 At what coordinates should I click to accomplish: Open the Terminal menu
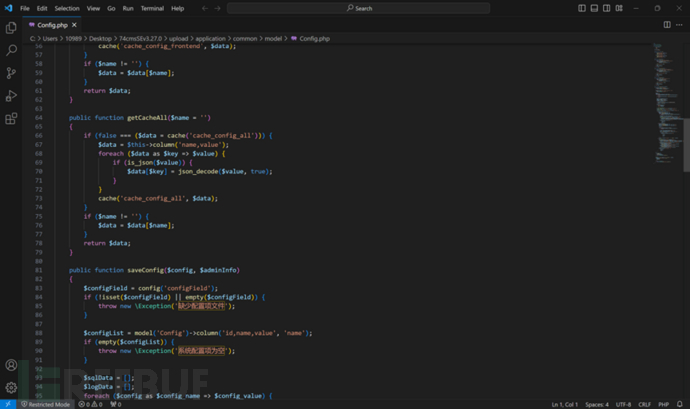tap(152, 8)
